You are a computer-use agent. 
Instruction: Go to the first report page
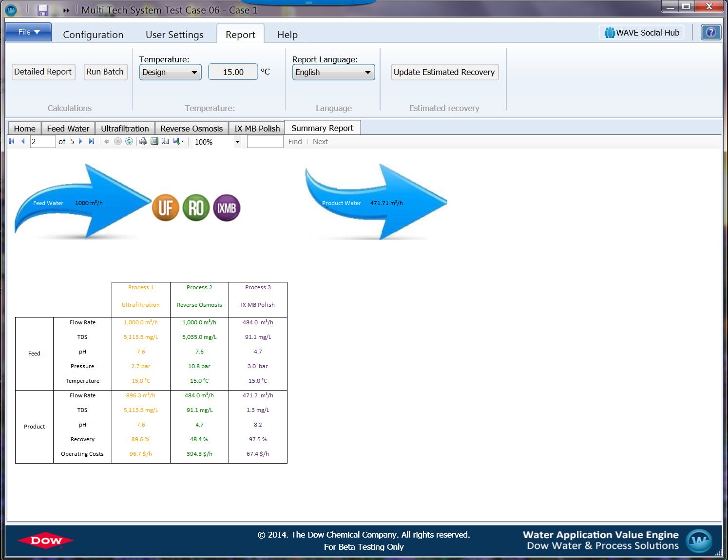tap(12, 142)
